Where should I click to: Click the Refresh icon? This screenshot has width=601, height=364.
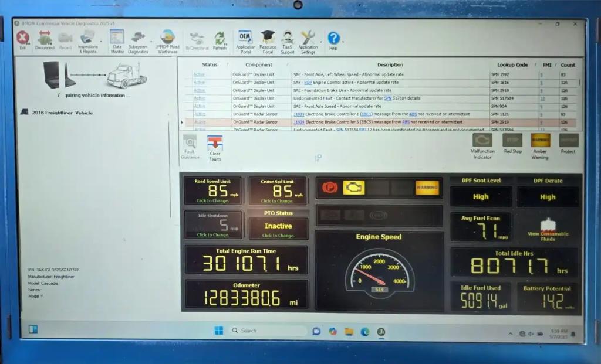(220, 39)
